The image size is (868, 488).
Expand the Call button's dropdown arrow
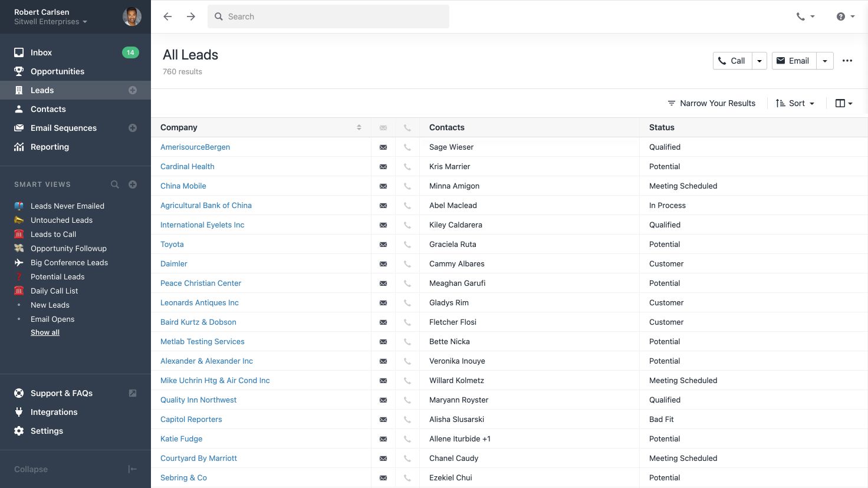tap(759, 61)
